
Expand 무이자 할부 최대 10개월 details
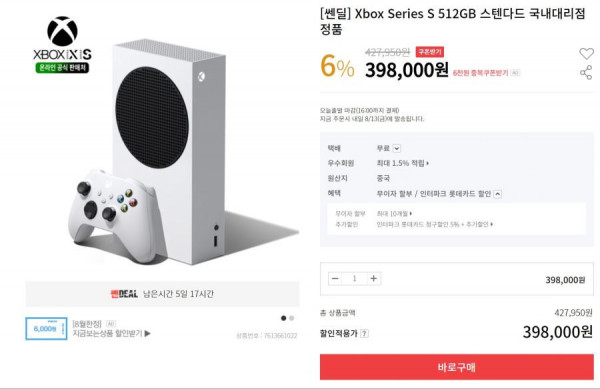(x=395, y=213)
